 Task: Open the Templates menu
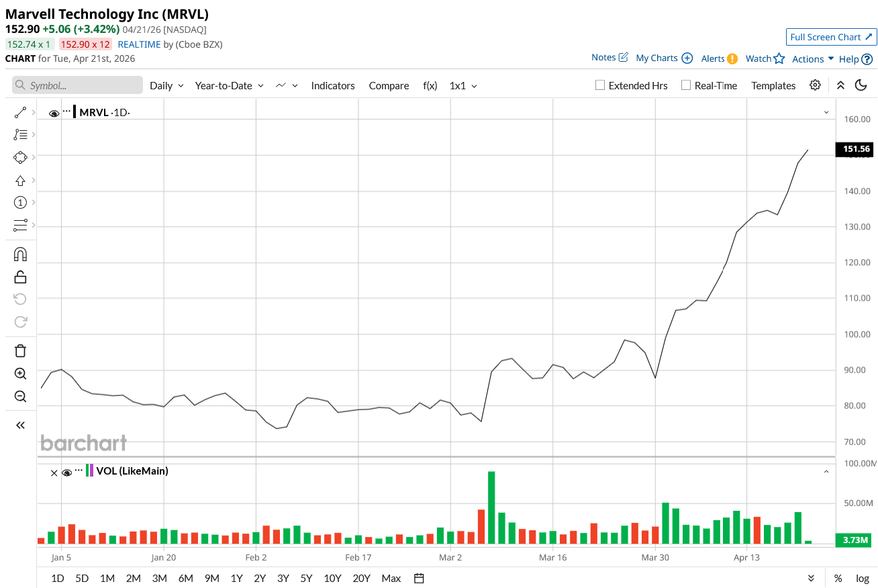[773, 85]
